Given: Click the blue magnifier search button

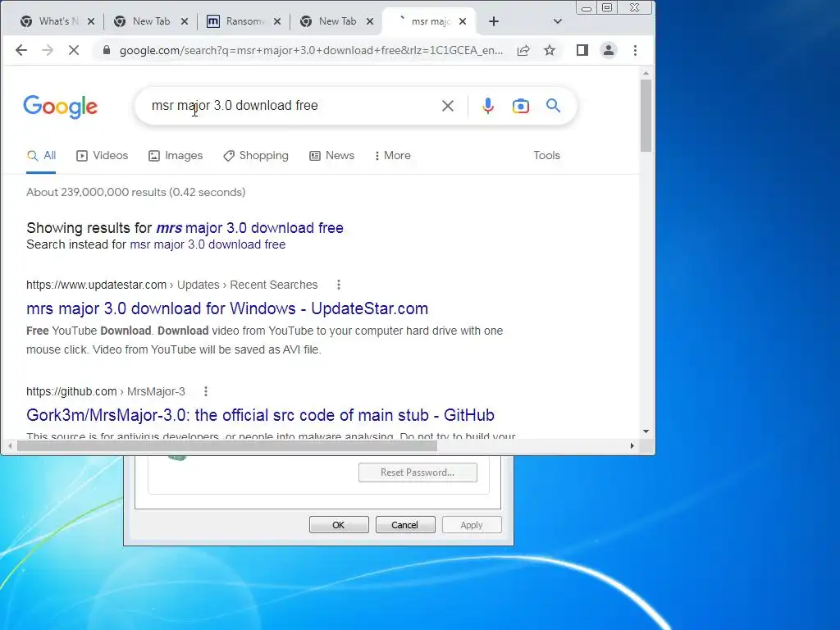Looking at the screenshot, I should coord(554,106).
